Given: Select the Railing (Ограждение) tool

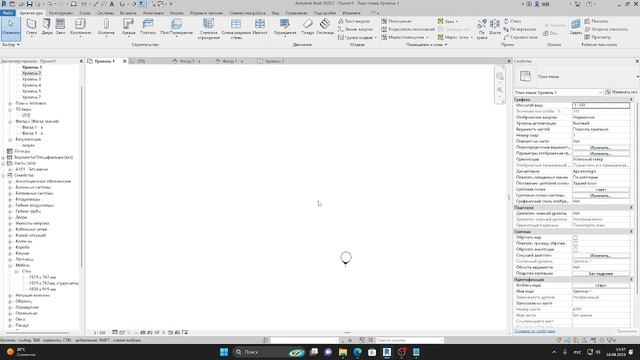Looking at the screenshot, I should [x=284, y=27].
